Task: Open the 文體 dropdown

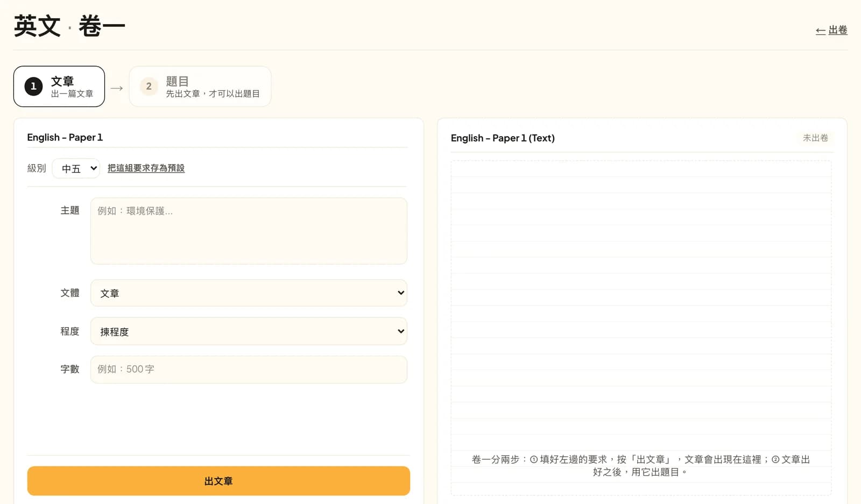Action: coord(249,293)
